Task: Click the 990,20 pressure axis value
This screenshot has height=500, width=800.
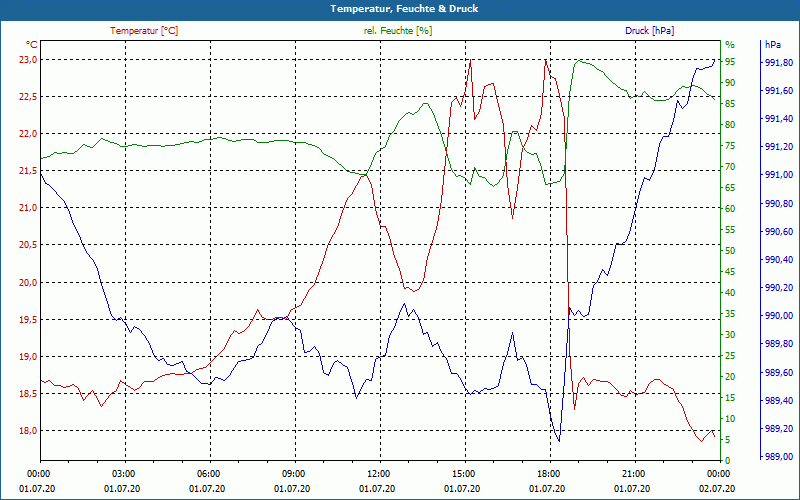Action: (779, 288)
